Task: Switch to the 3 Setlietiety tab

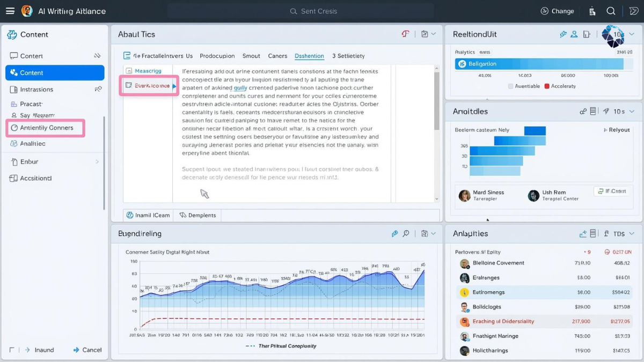Action: coord(348,56)
